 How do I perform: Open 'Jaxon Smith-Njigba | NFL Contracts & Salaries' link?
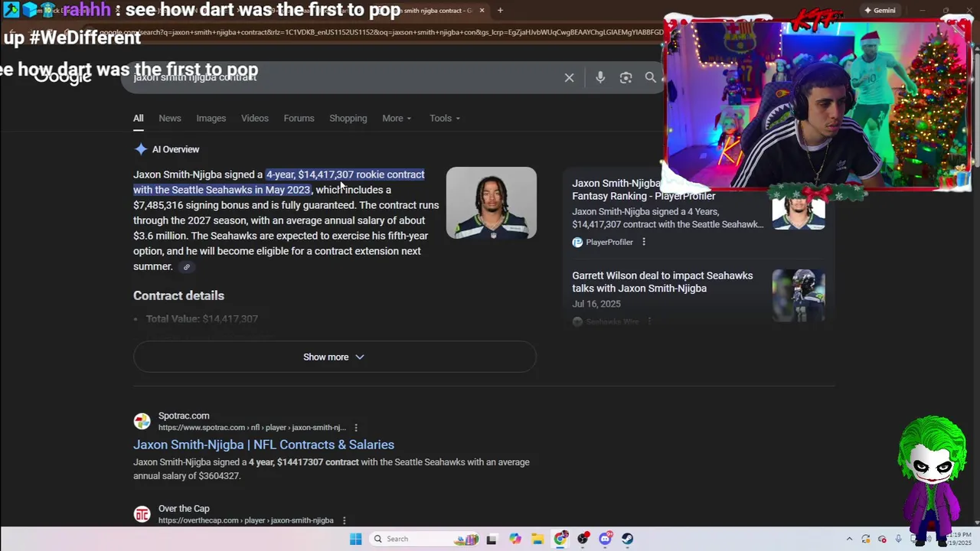(263, 445)
